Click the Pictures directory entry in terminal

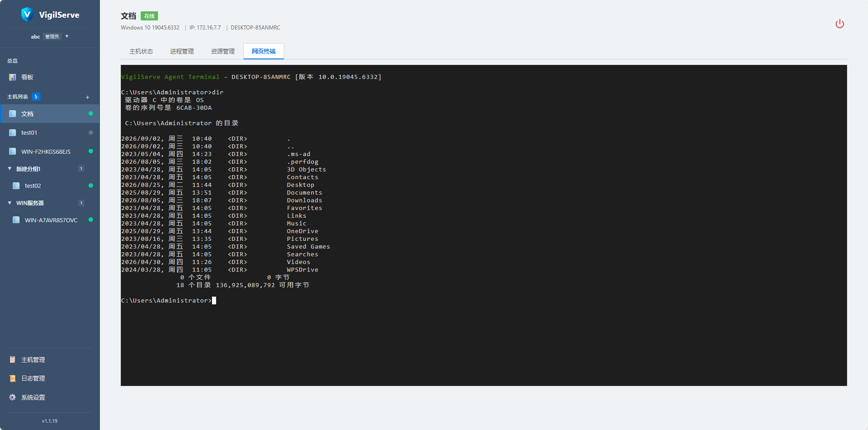[303, 239]
